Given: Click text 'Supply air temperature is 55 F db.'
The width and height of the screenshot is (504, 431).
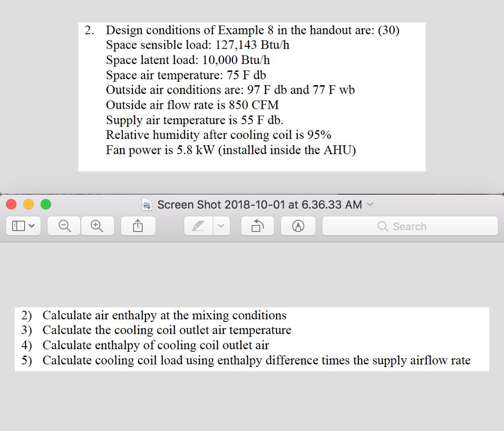Looking at the screenshot, I should 195,120.
